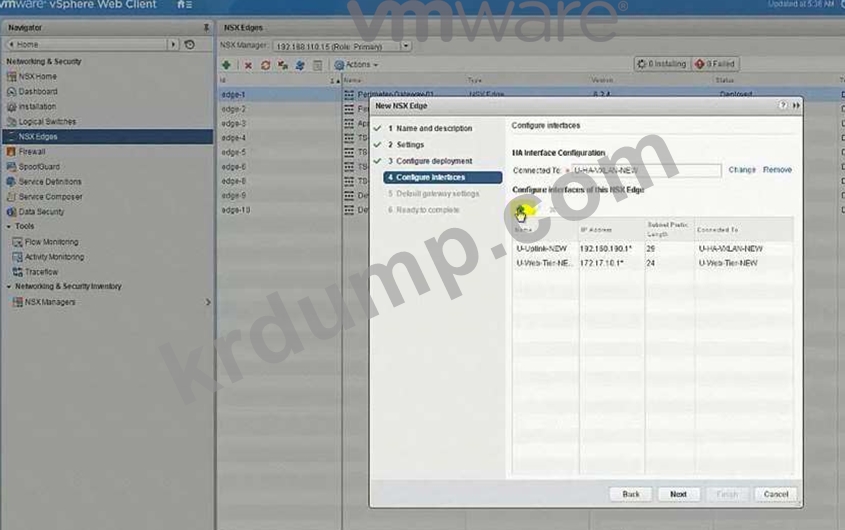Open Data Security in Navigator
Image resolution: width=845 pixels, height=530 pixels.
(41, 212)
